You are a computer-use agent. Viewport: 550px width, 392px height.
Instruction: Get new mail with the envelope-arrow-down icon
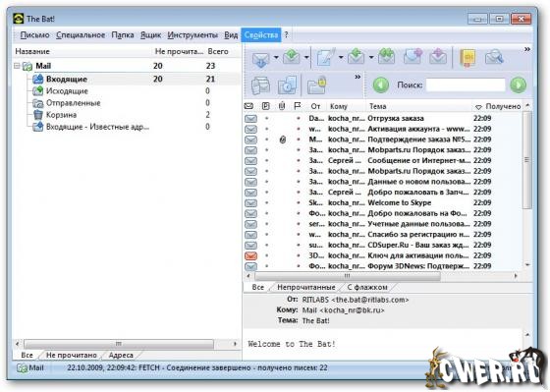click(260, 58)
